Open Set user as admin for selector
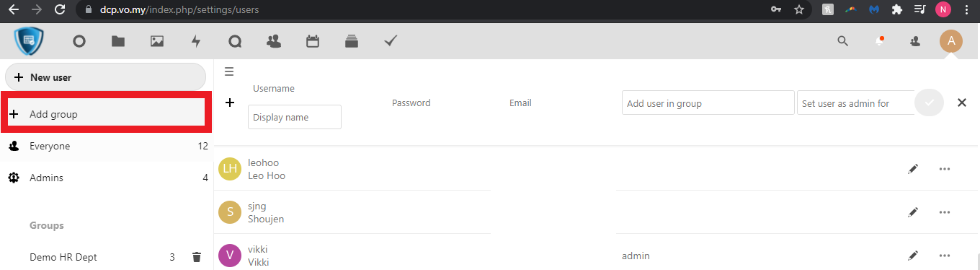Screen dimensions: 980x270 [855, 103]
